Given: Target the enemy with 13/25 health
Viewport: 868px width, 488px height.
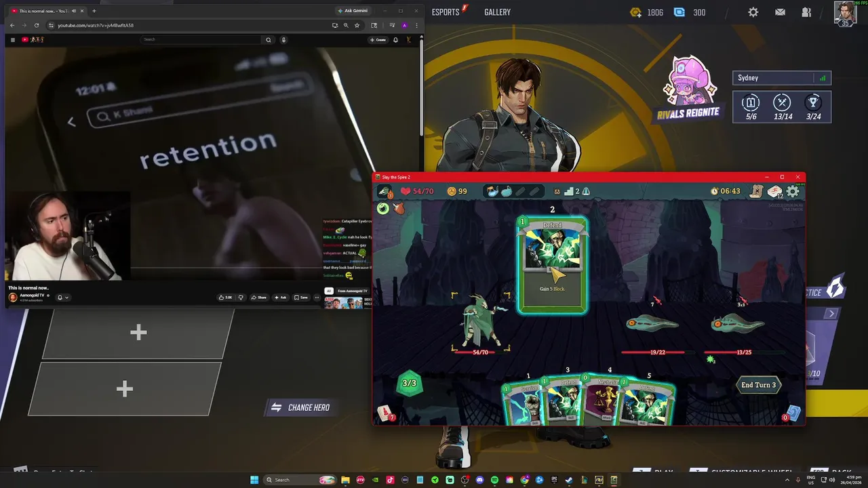Looking at the screenshot, I should click(738, 324).
